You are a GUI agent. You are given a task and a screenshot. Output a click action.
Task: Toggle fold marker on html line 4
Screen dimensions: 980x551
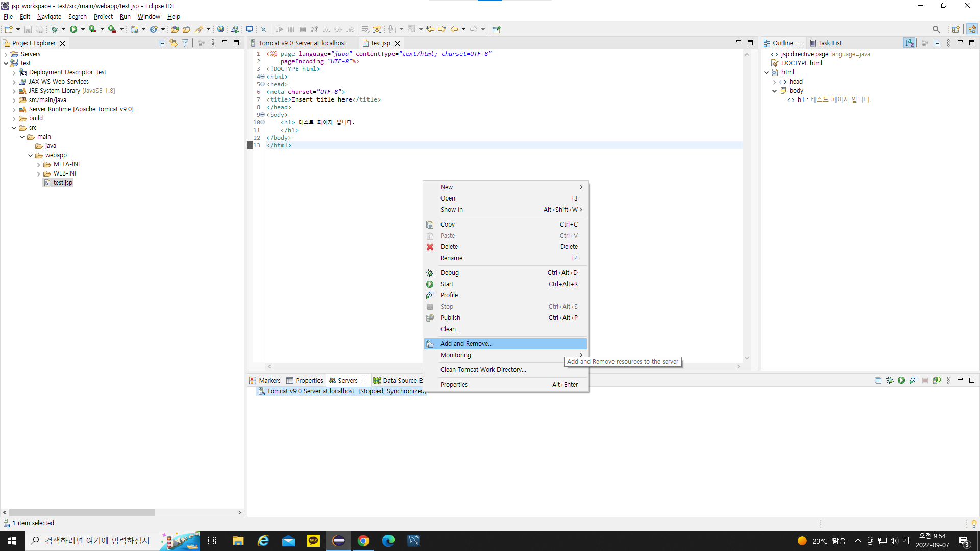[x=262, y=77]
